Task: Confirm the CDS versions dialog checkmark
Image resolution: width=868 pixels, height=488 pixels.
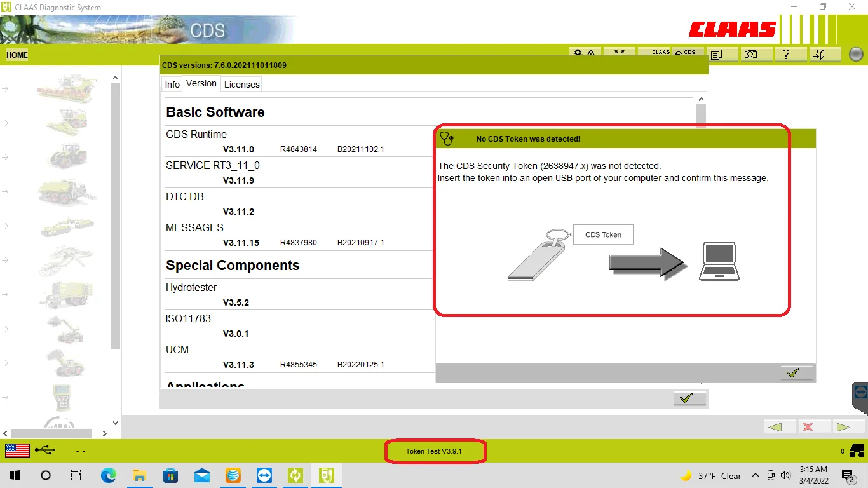Action: point(690,398)
